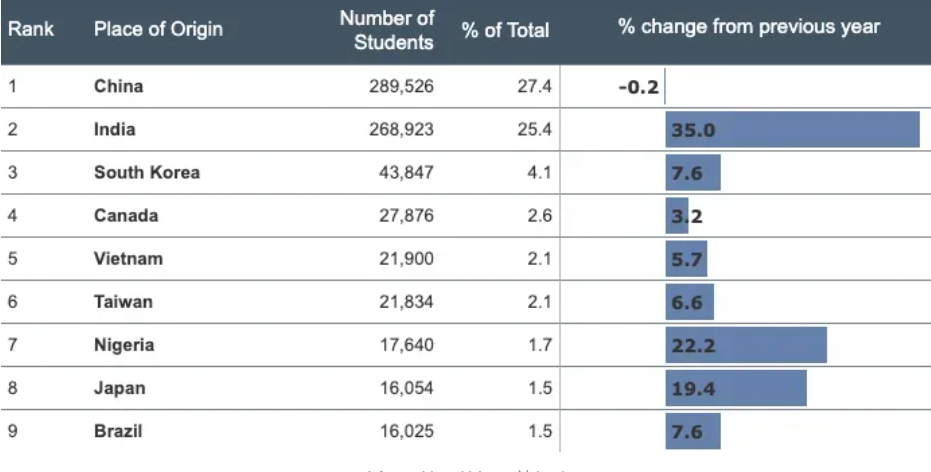This screenshot has height=472, width=931.
Task: Click the 289,526 student count cell
Action: tap(401, 86)
